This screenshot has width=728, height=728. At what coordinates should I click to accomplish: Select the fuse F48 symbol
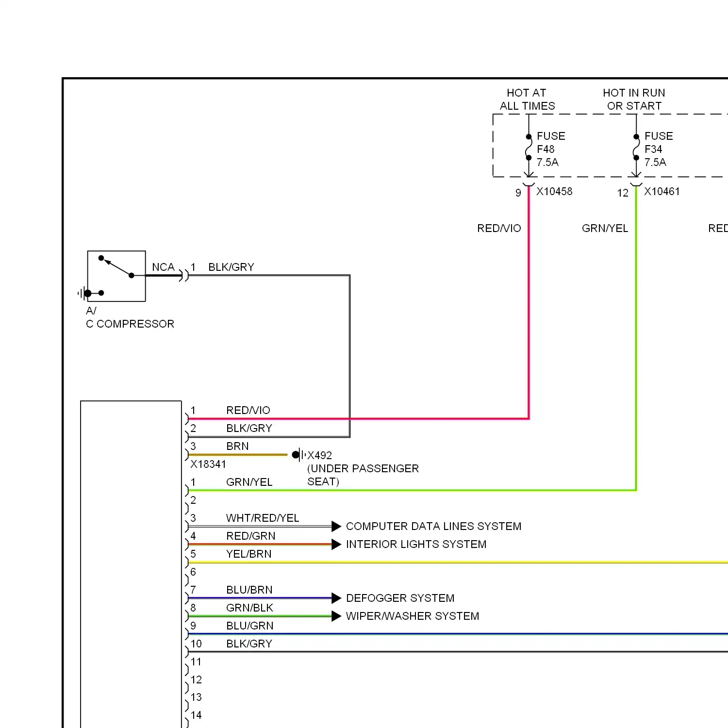[529, 147]
